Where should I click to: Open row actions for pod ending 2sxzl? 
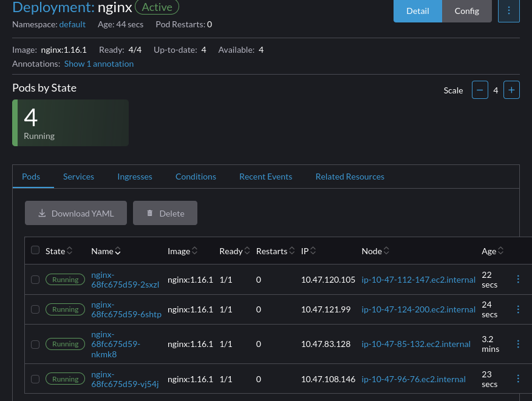coord(518,279)
